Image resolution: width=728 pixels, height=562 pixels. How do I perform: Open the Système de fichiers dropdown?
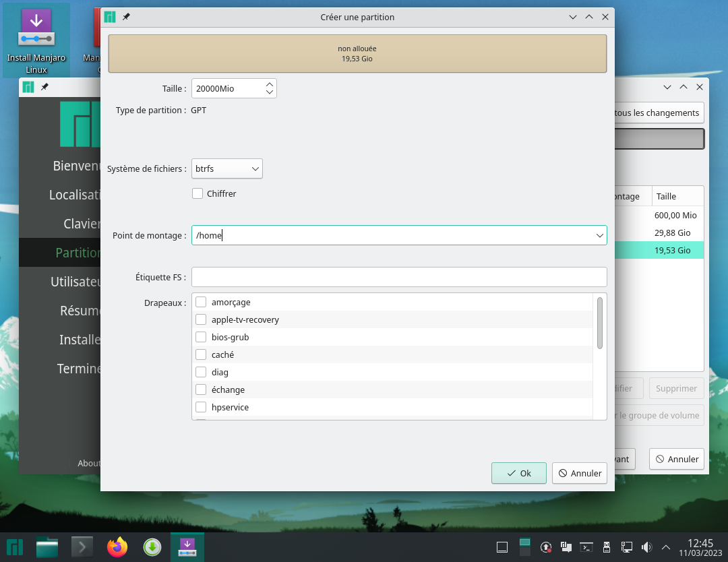tap(227, 169)
